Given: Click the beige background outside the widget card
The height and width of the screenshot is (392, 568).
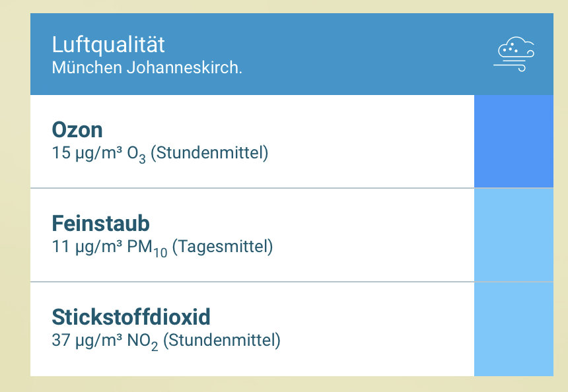Looking at the screenshot, I should (x=15, y=198).
